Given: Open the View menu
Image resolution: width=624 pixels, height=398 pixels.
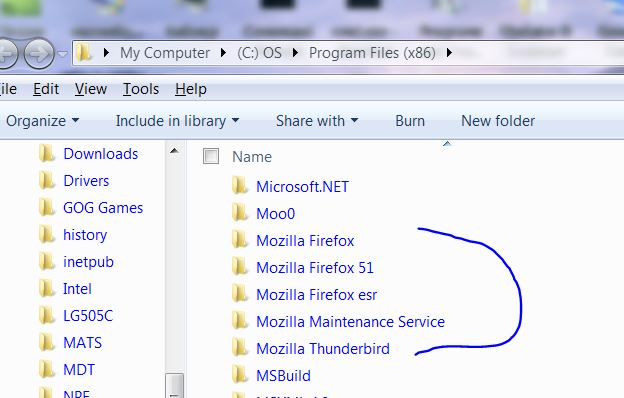Looking at the screenshot, I should [91, 89].
